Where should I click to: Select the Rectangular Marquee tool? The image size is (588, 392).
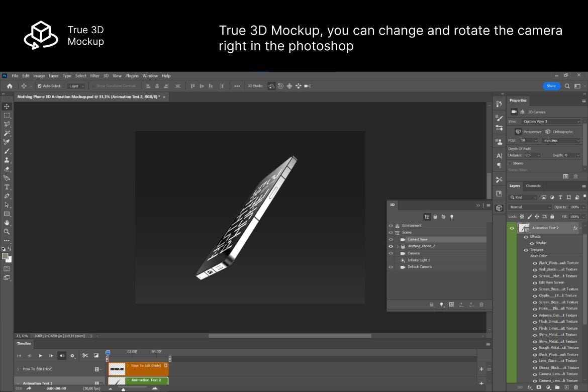coord(7,115)
